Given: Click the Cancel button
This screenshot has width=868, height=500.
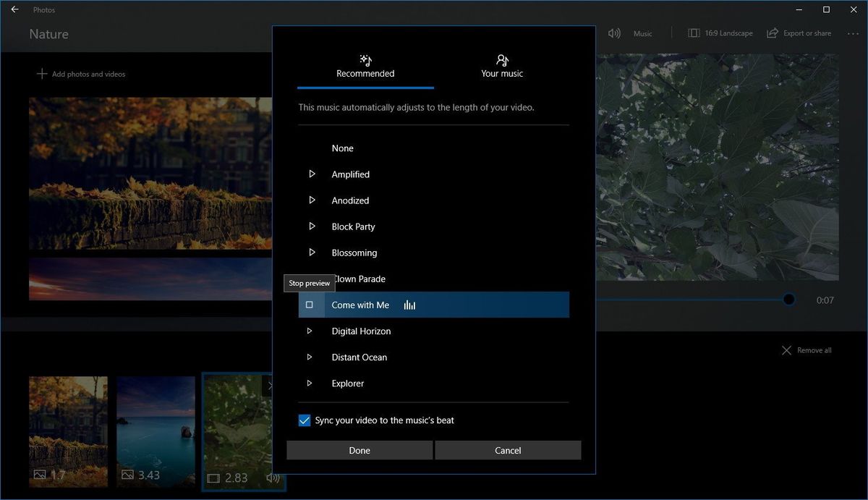Looking at the screenshot, I should pyautogui.click(x=508, y=449).
